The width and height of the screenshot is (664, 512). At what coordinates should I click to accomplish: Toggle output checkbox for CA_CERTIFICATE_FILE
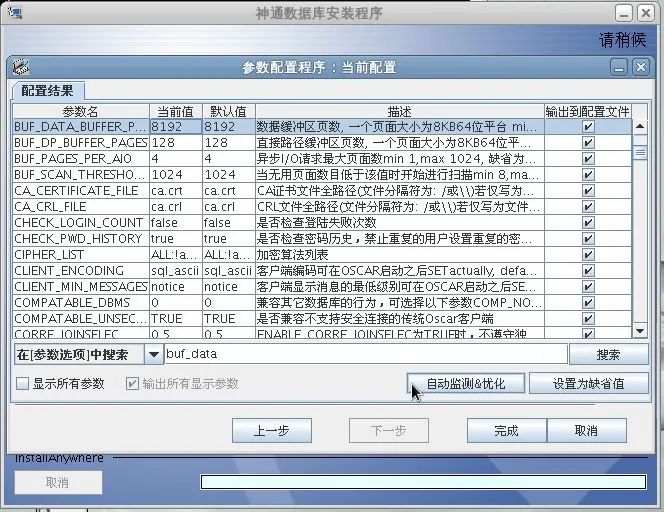[588, 191]
